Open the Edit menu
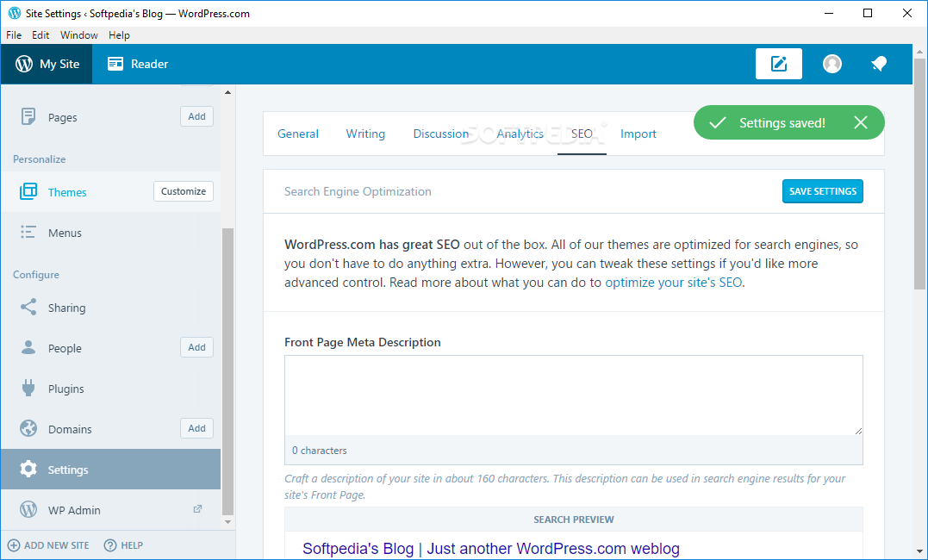The width and height of the screenshot is (928, 560). [x=40, y=35]
